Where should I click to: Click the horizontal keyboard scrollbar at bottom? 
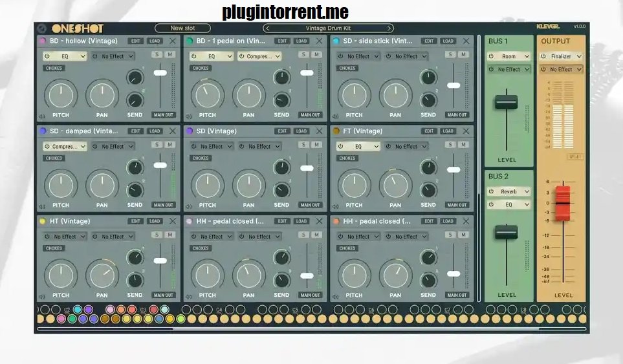pyautogui.click(x=312, y=328)
